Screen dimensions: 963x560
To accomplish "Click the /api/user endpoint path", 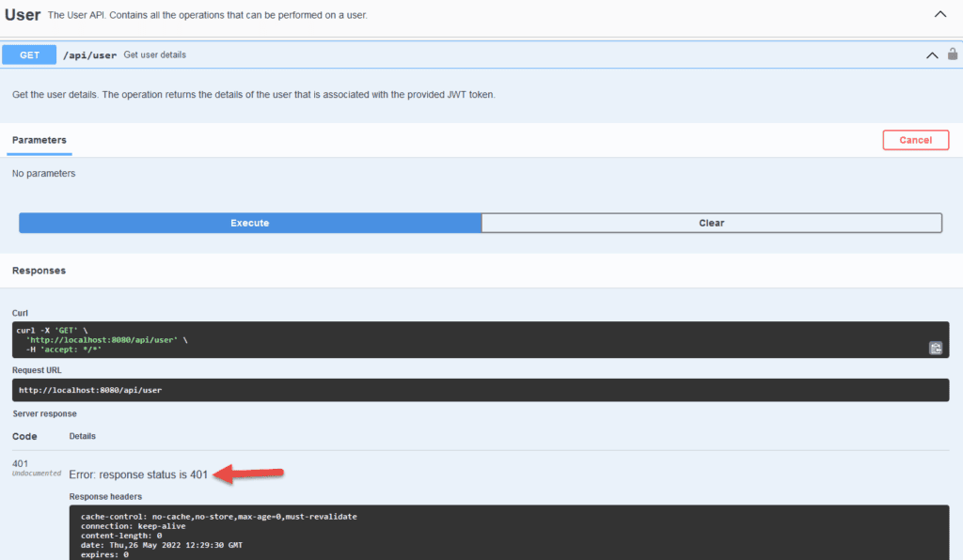I will [x=89, y=55].
